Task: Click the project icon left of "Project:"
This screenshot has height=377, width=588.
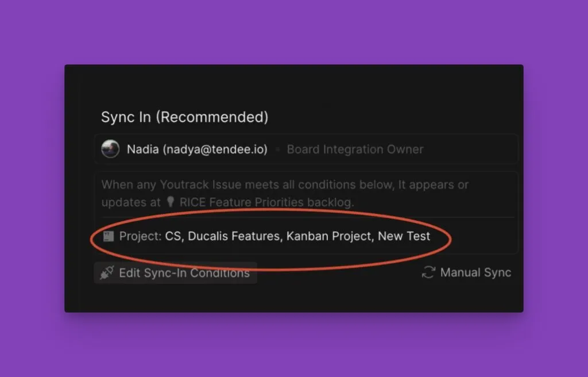Action: coord(108,236)
